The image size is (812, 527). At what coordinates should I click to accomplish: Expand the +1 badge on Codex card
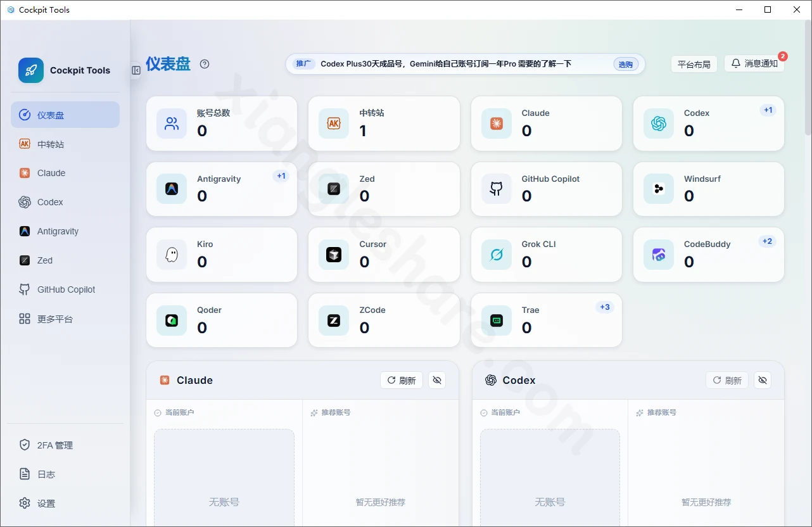pyautogui.click(x=768, y=110)
